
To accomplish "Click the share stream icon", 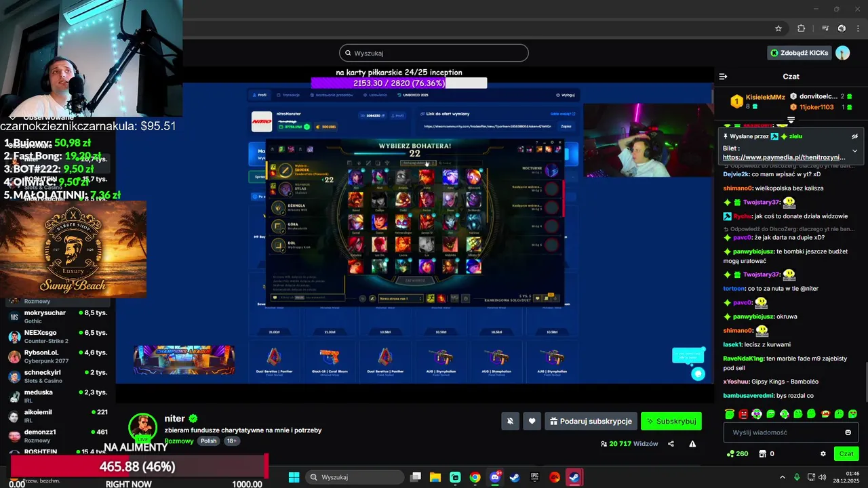I will tap(671, 444).
